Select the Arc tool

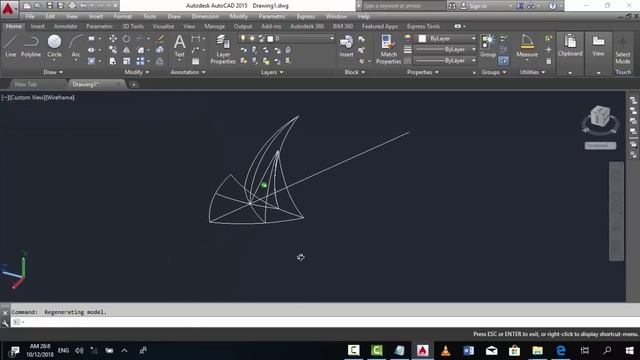76,47
